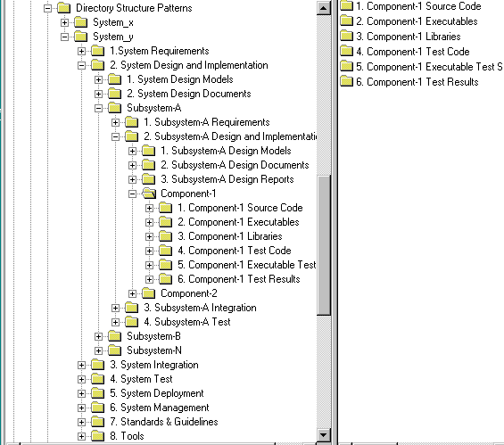The image size is (504, 445).
Task: Click 6. Component-1 Test Results folder icon in the right pane
Action: [346, 82]
